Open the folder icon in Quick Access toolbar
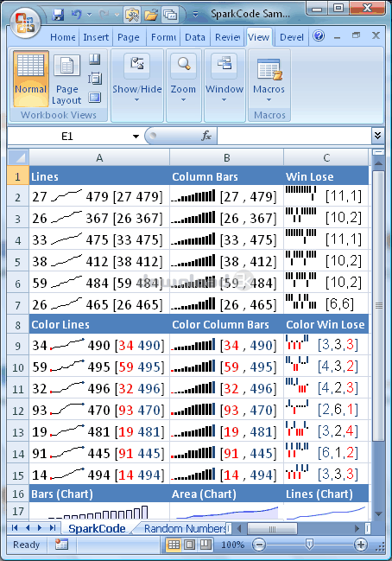This screenshot has width=392, height=561. click(x=151, y=15)
